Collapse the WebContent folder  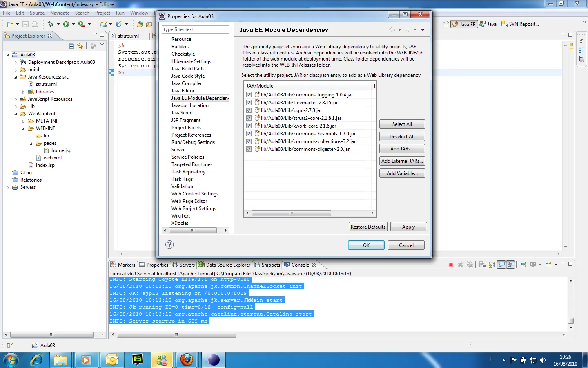coord(16,114)
